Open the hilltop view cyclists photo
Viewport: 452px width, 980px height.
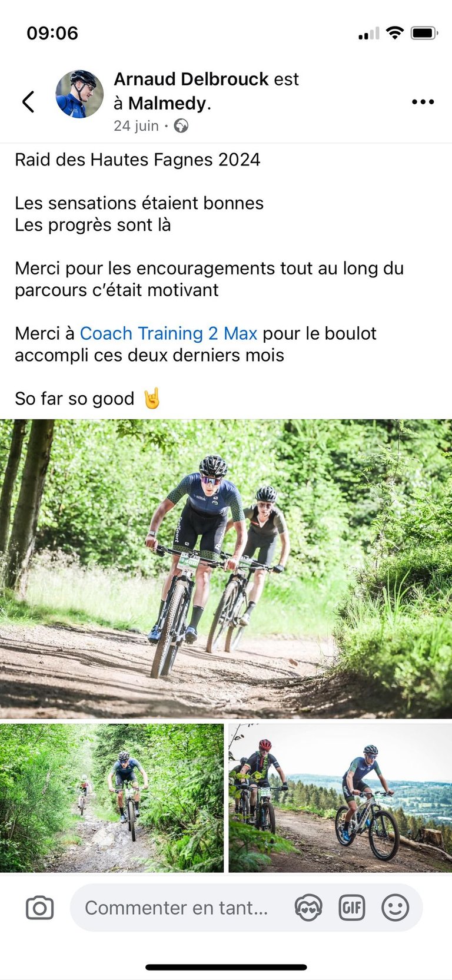(340, 798)
